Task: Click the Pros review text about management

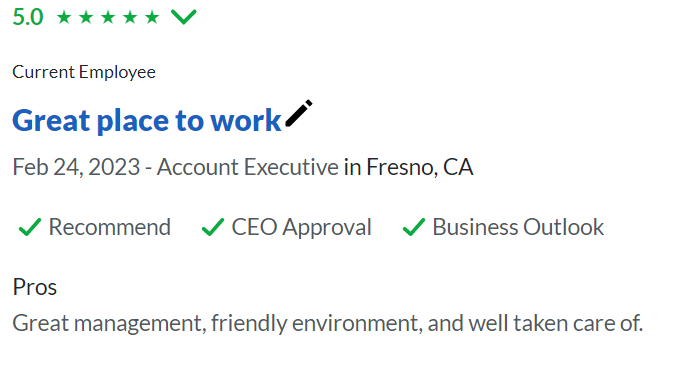Action: point(328,323)
